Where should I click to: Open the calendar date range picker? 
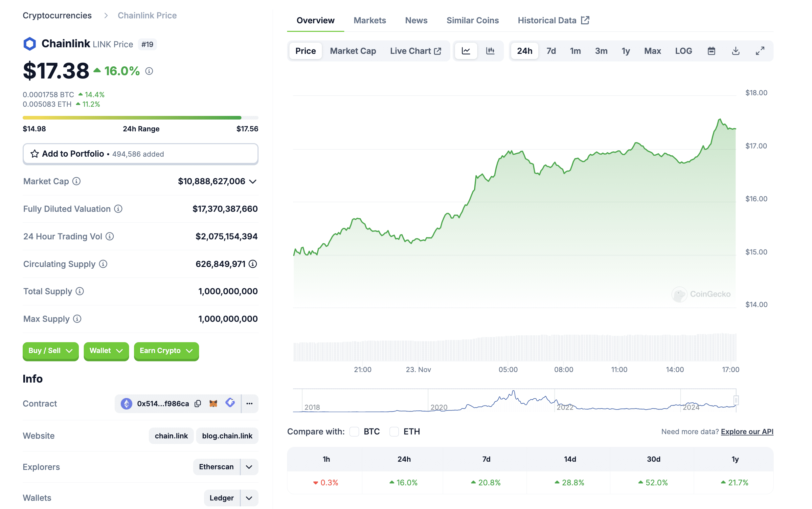(711, 51)
